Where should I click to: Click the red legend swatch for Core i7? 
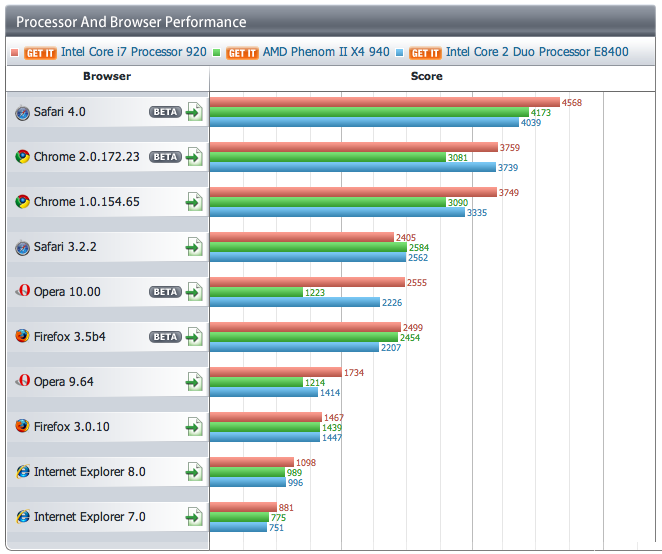tap(15, 53)
